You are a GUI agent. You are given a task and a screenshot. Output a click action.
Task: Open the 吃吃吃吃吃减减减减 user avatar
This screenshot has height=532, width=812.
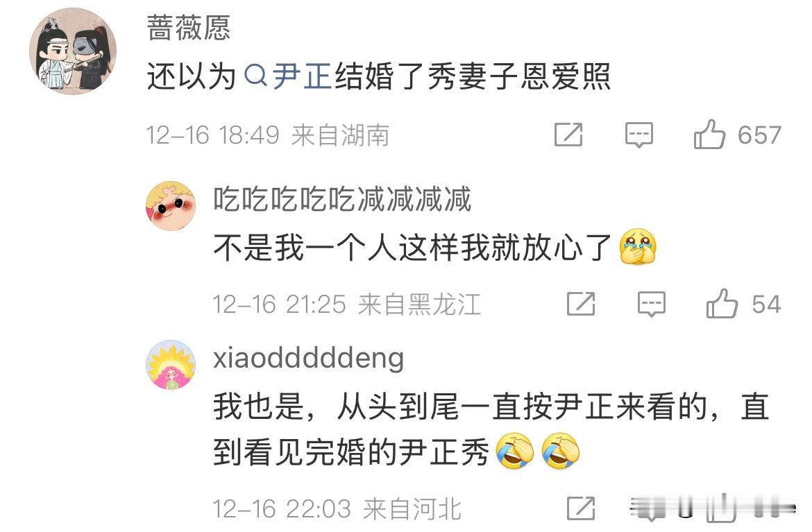click(171, 206)
